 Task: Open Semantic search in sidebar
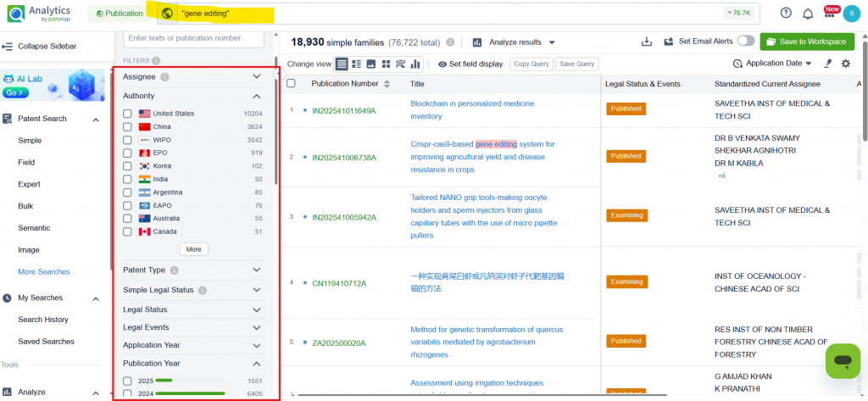pyautogui.click(x=34, y=228)
